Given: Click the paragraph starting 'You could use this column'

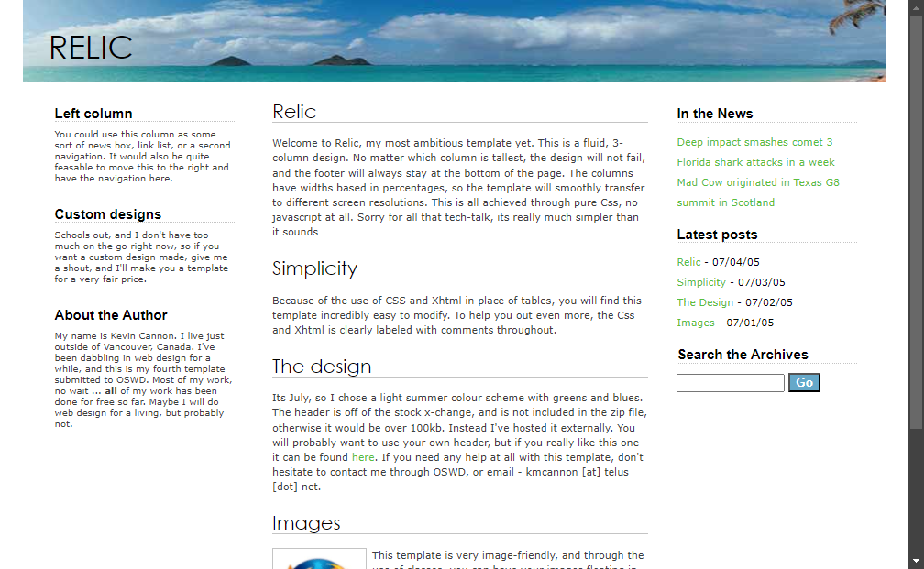Looking at the screenshot, I should point(143,156).
